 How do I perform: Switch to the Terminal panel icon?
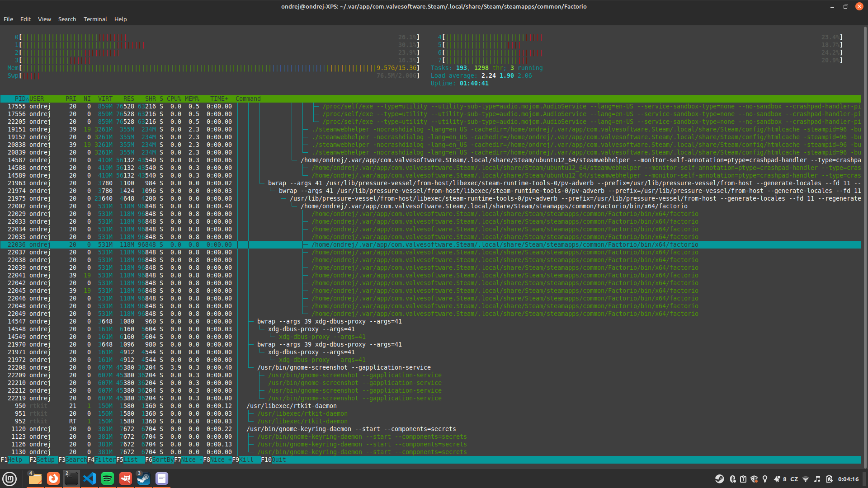click(71, 479)
